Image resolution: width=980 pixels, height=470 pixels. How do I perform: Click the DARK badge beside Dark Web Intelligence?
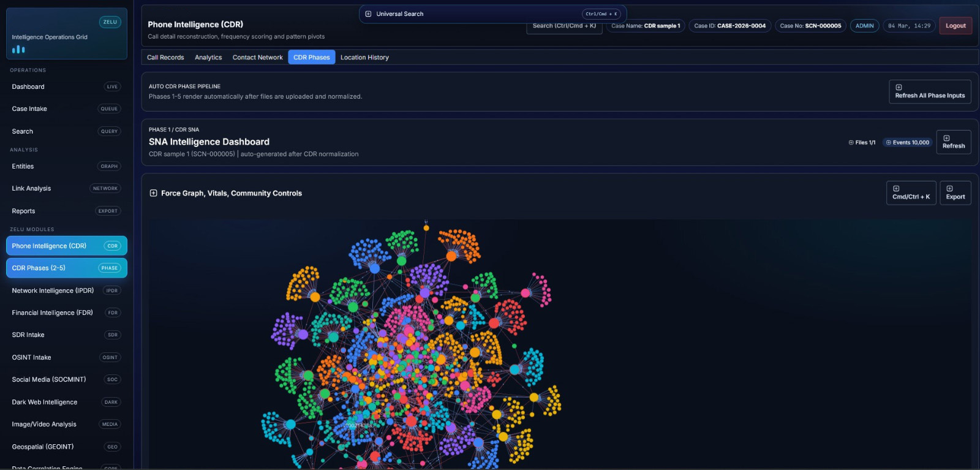[111, 403]
